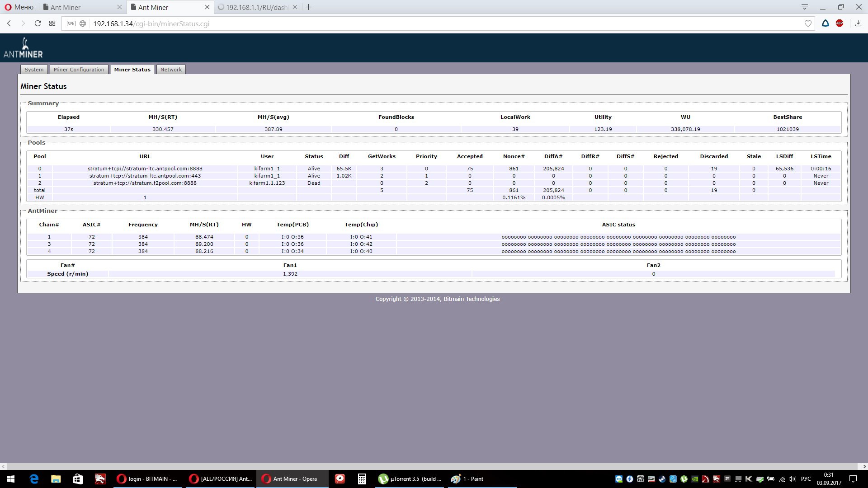Screen dimensions: 868x488
Task: Open Wi-Fi network tray icon
Action: pos(782,479)
